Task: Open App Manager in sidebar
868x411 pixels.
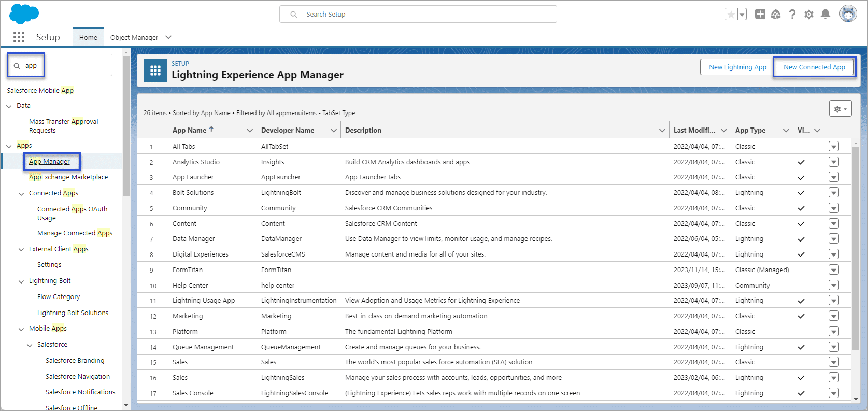Action: pos(49,161)
